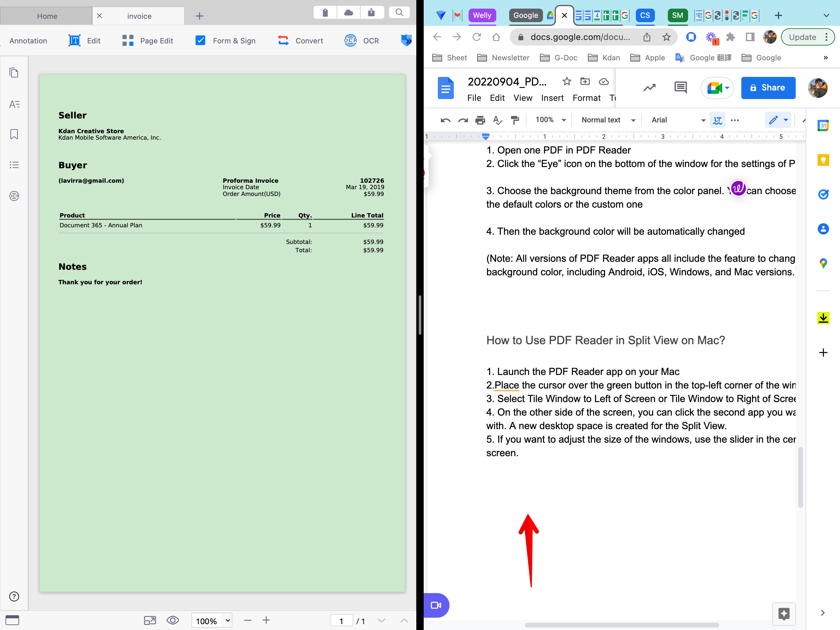
Task: Open the Google Docs Format menu
Action: click(x=586, y=98)
